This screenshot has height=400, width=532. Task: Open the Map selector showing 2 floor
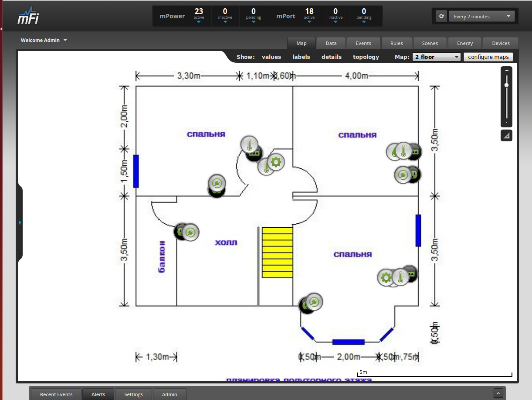pyautogui.click(x=437, y=57)
